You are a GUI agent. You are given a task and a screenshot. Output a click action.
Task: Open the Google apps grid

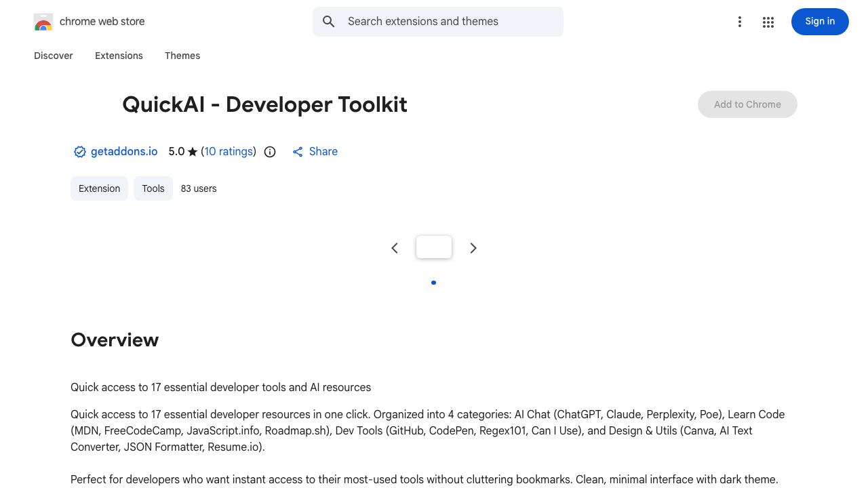[768, 22]
